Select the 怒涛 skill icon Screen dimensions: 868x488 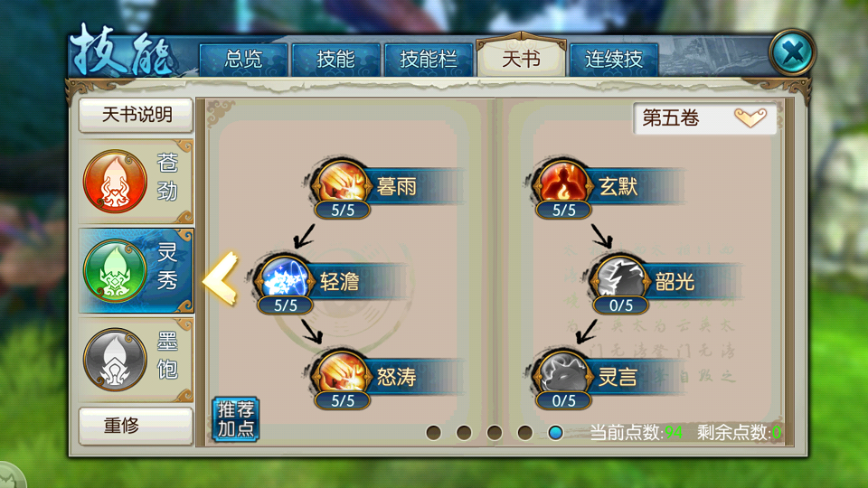343,373
